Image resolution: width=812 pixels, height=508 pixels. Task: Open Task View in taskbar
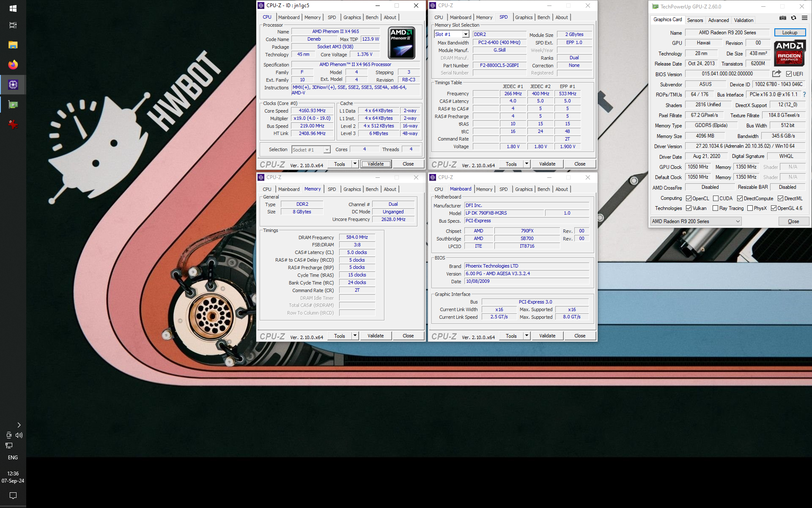coord(13,25)
